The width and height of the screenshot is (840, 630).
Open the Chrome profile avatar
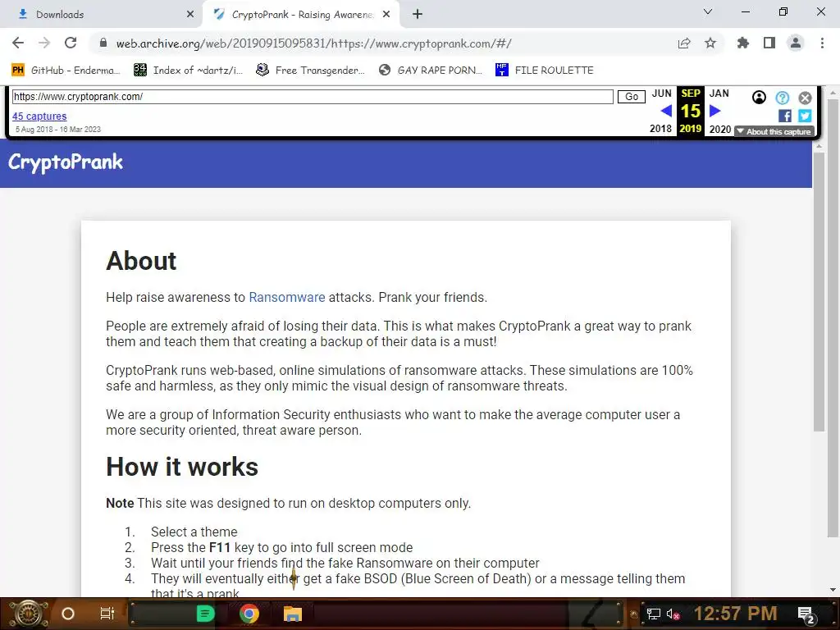coord(796,43)
